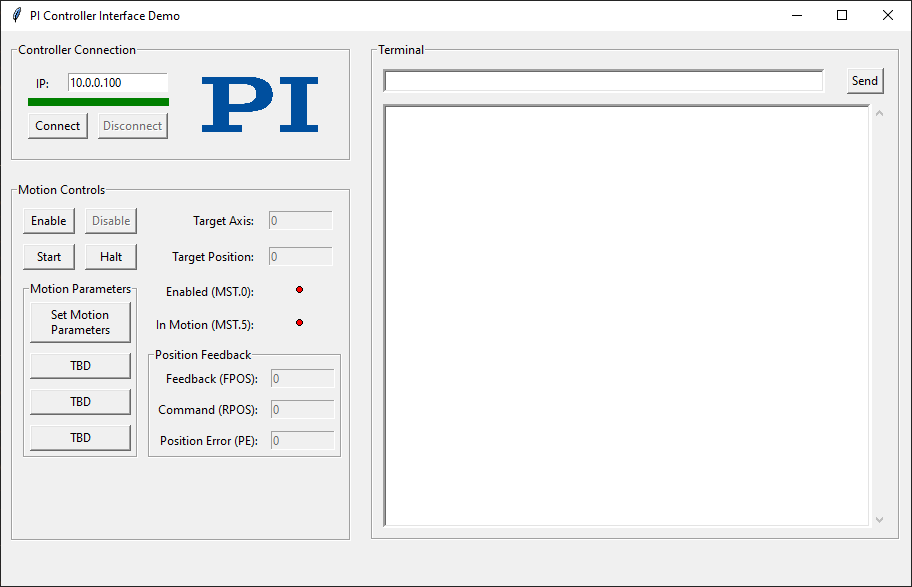Viewport: 912px width, 587px height.
Task: Click the greyed-out Disconnect button
Action: [x=133, y=126]
